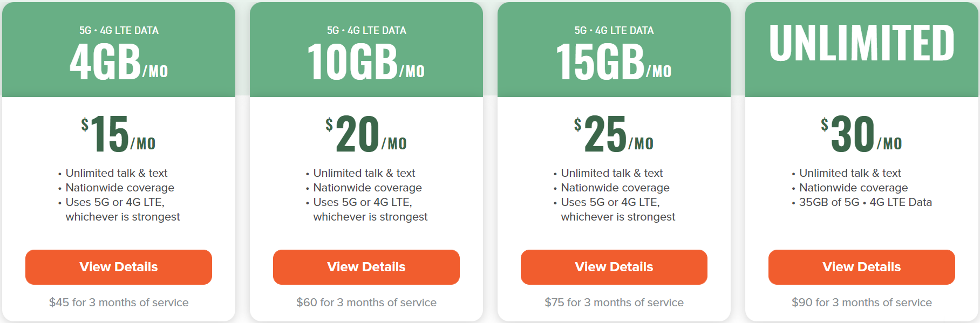This screenshot has width=980, height=323.
Task: Open View Details for the 15GB plan
Action: click(614, 267)
